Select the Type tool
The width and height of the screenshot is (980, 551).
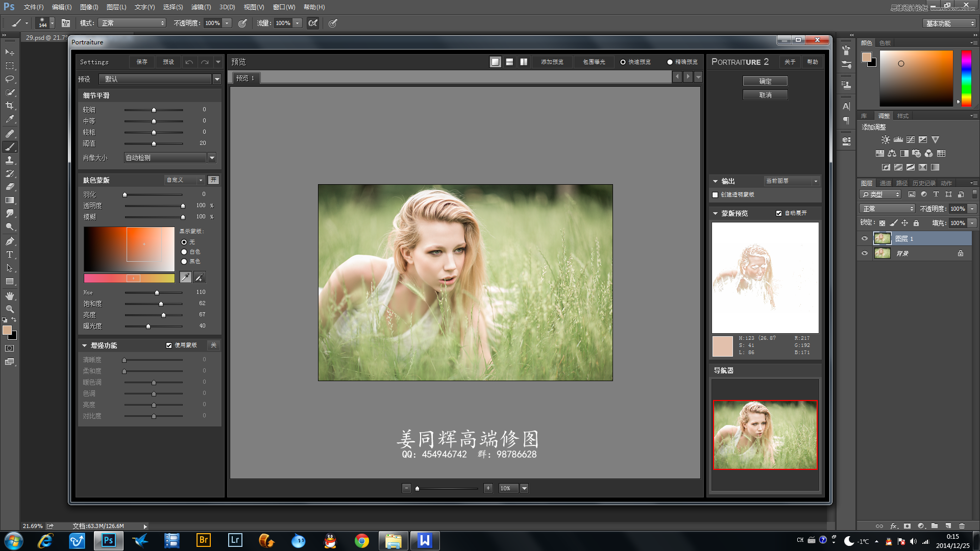pyautogui.click(x=10, y=255)
